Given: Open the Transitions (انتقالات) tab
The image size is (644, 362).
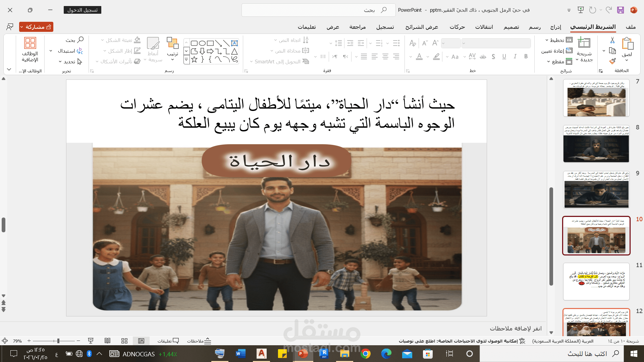Looking at the screenshot, I should tap(484, 27).
